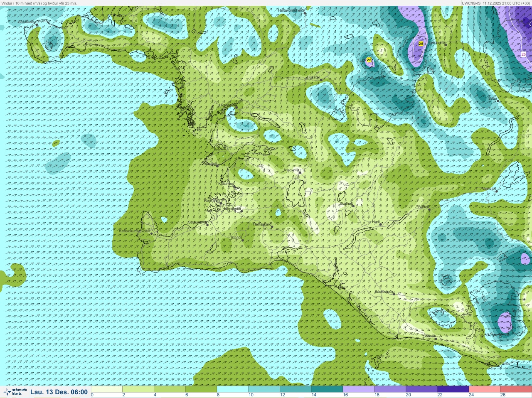Select the red legend swatch above 26 m/s
Image resolution: width=532 pixels, height=398 pixels.
click(516, 389)
